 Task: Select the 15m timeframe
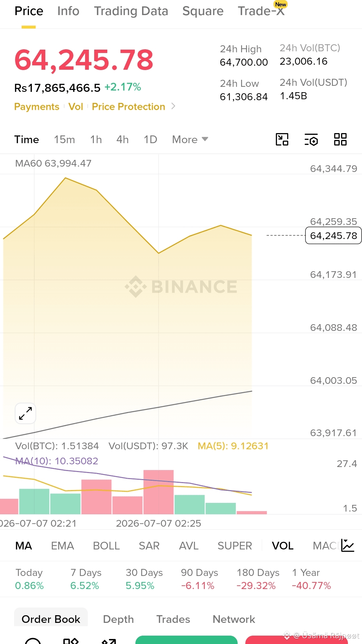[64, 139]
